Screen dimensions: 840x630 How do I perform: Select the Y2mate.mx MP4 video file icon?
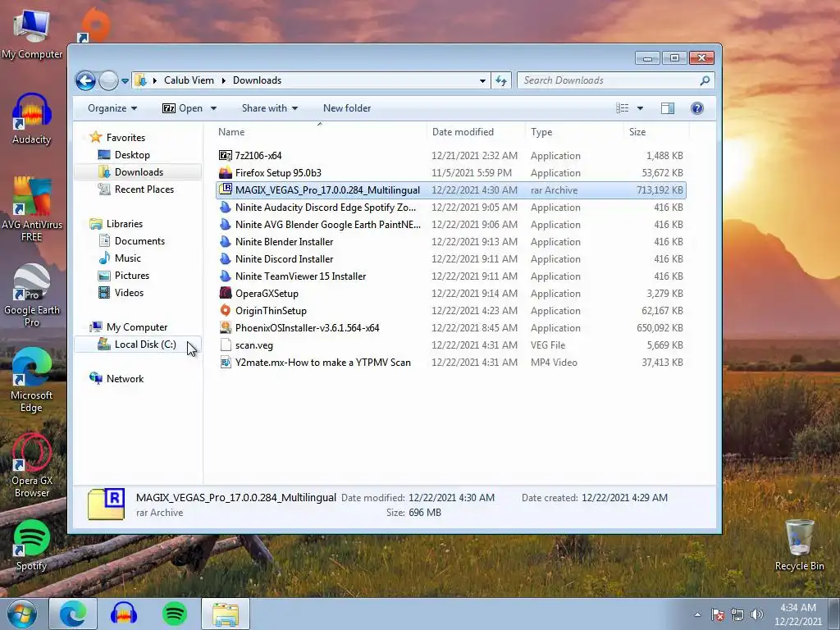pyautogui.click(x=226, y=362)
